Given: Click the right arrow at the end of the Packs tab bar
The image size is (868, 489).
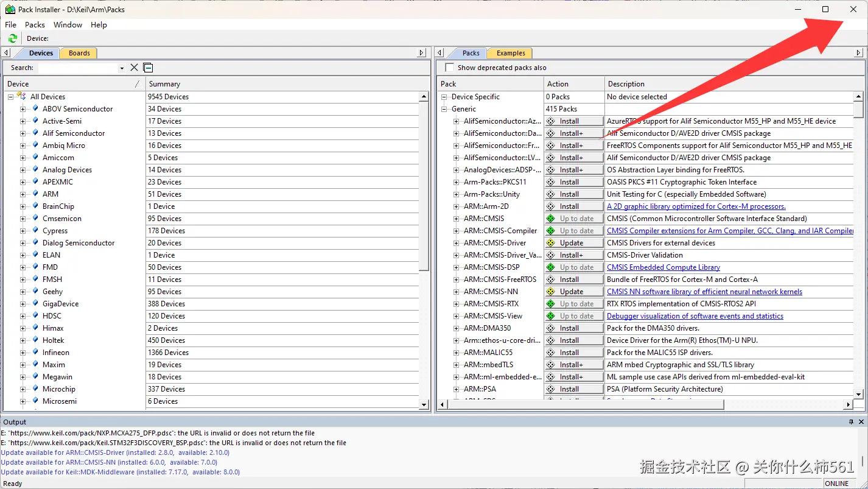Looking at the screenshot, I should click(859, 53).
